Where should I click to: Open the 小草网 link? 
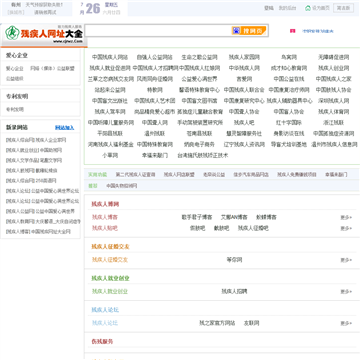[x=110, y=155]
